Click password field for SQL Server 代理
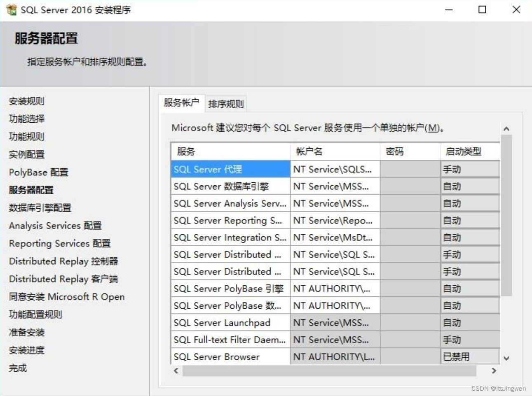 click(410, 169)
